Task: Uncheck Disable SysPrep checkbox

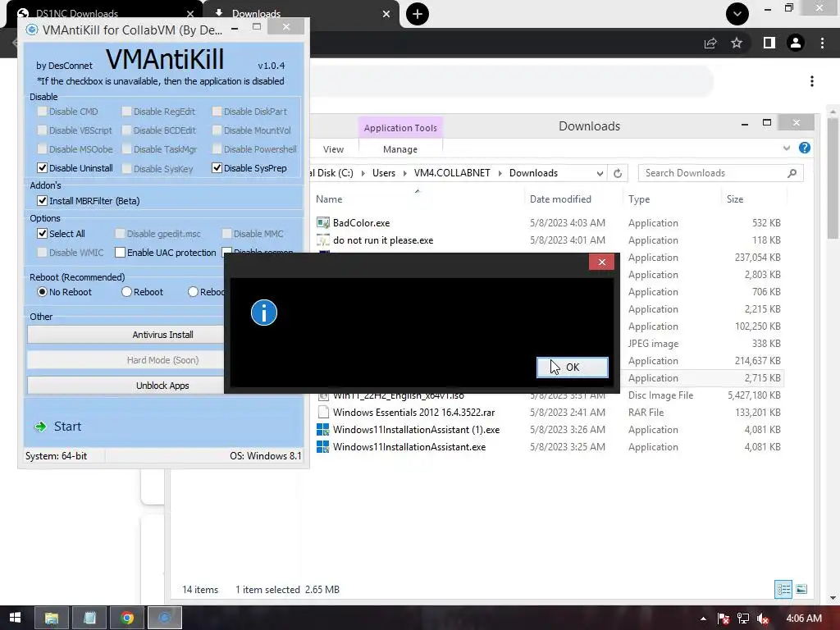Action: coord(217,167)
